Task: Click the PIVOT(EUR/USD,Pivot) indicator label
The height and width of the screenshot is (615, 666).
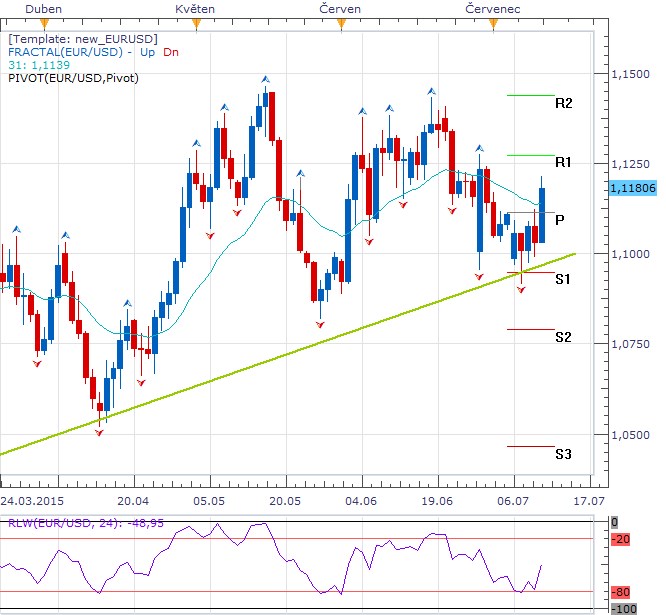Action: 73,77
